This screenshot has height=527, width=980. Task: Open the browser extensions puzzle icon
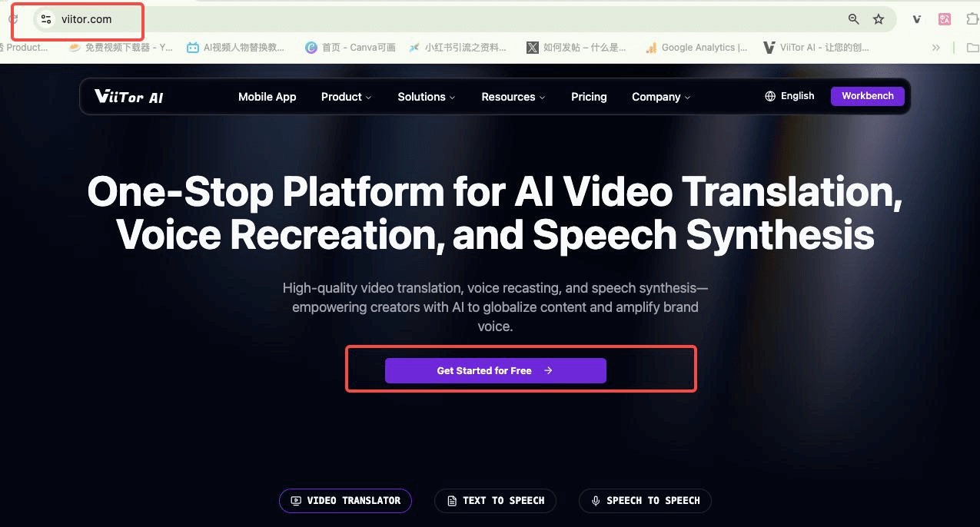(972, 19)
